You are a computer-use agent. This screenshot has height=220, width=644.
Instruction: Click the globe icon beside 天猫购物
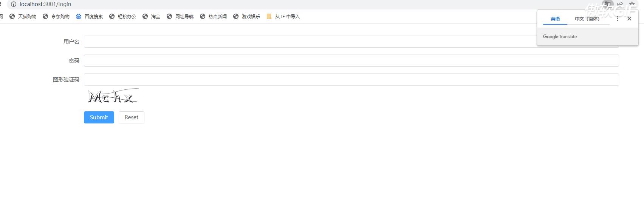tap(12, 16)
